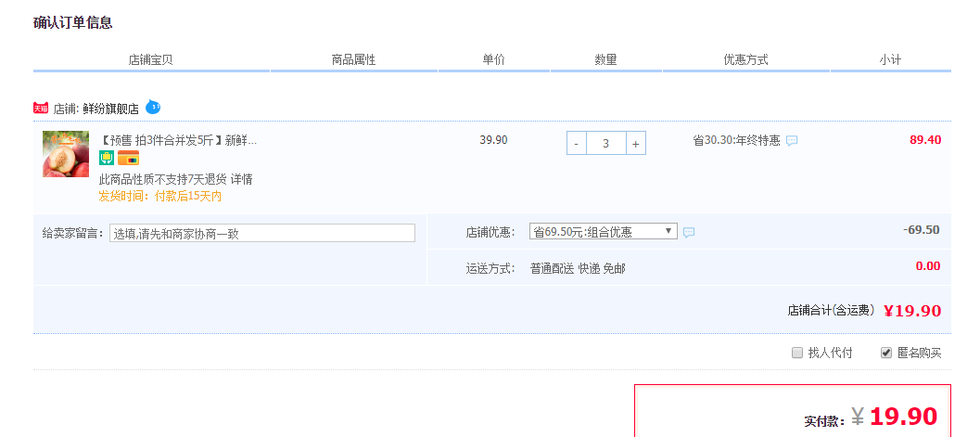Image resolution: width=980 pixels, height=437 pixels.
Task: Click the 实付款 amount ¥19.90
Action: 895,417
